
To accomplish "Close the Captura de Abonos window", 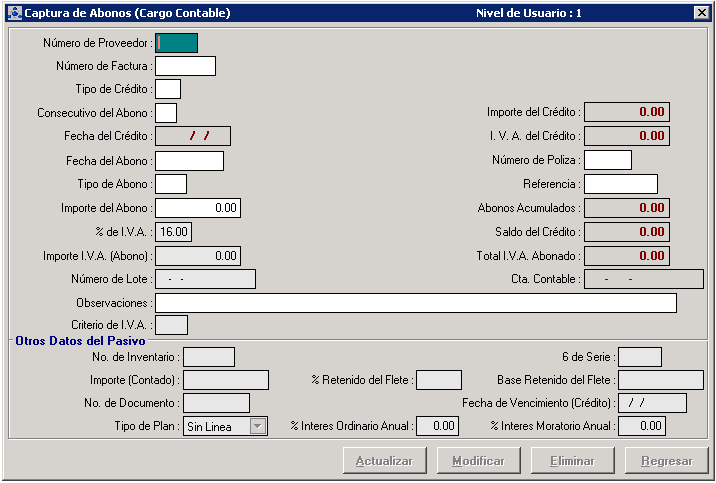I will 701,13.
